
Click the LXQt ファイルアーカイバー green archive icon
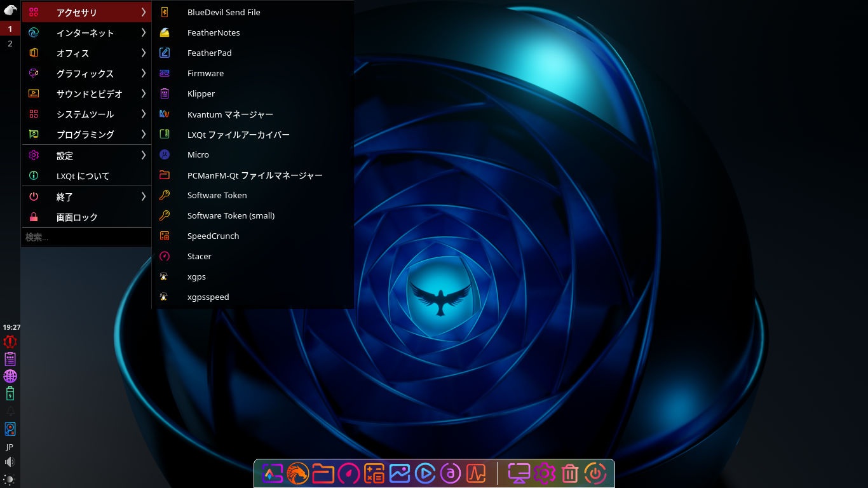tap(165, 134)
